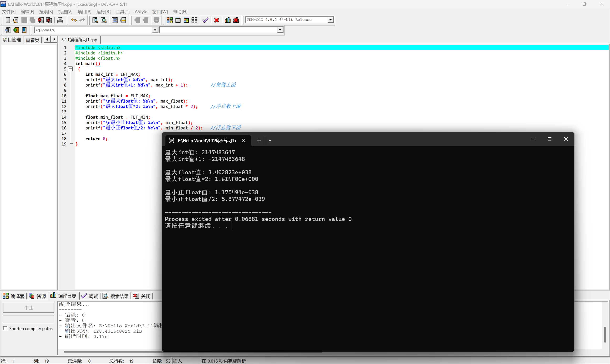Click the Compile (four colored squares) icon
610x364 pixels.
tap(170, 20)
